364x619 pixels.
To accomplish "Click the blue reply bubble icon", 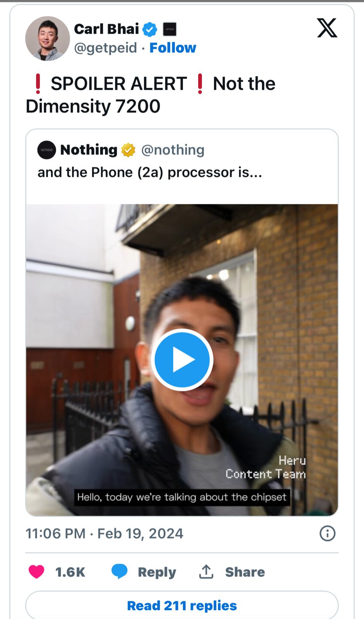I will point(119,571).
